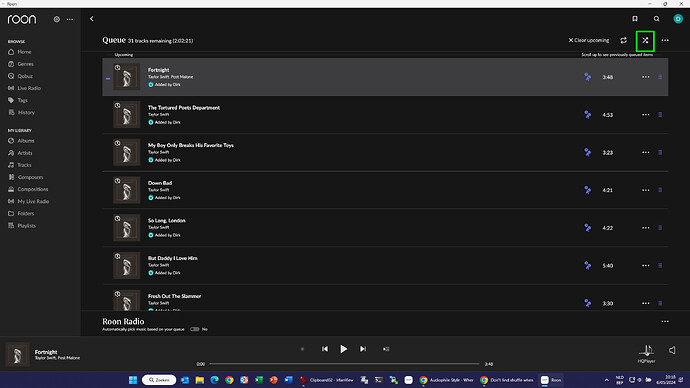Screen dimensions: 690x388
Task: Click drag handle on But Daddy I Love Him row
Action: coord(660,266)
